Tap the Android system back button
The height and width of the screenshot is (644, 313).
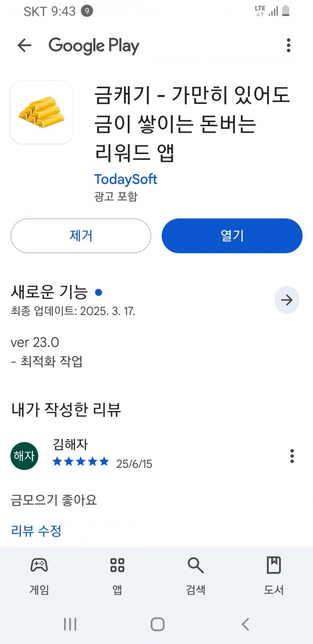[x=245, y=624]
